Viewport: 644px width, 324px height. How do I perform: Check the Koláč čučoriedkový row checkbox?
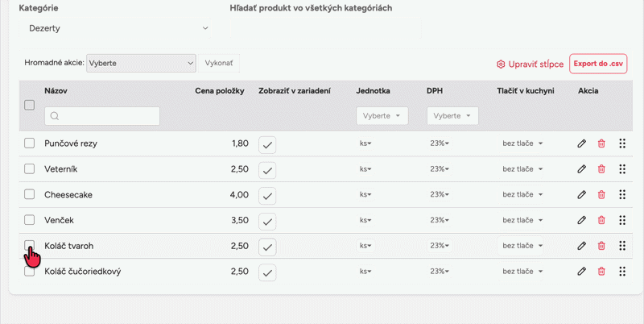(29, 272)
